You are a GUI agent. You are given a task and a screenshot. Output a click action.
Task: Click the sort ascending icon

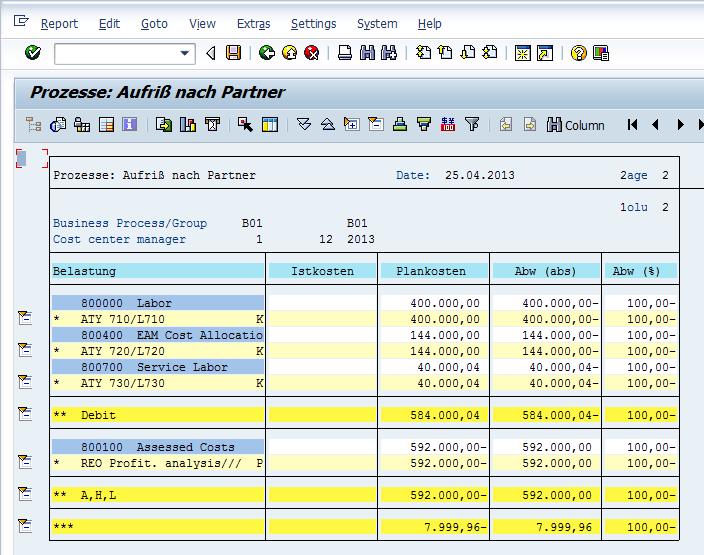400,124
